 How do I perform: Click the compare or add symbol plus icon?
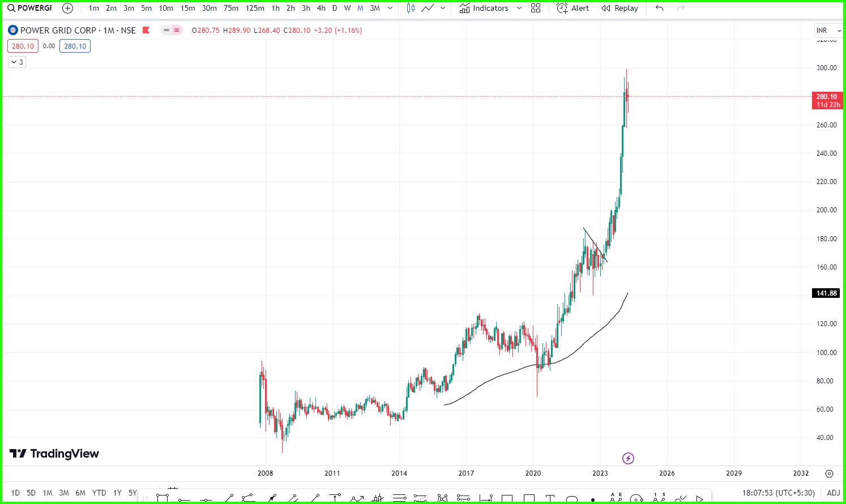coord(67,8)
